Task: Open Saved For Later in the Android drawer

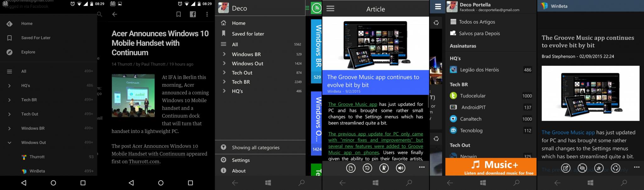Action: tap(48, 38)
